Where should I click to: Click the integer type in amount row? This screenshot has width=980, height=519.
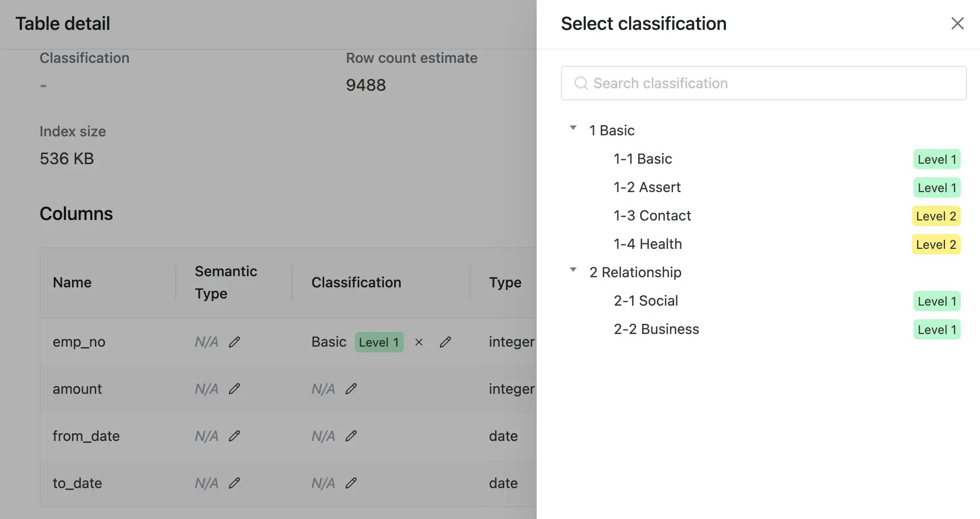(x=512, y=389)
